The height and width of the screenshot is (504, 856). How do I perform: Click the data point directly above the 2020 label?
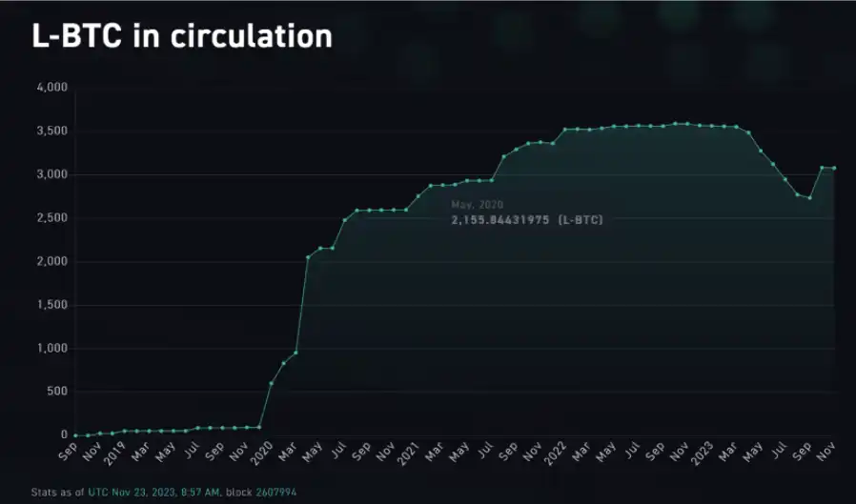click(x=271, y=383)
